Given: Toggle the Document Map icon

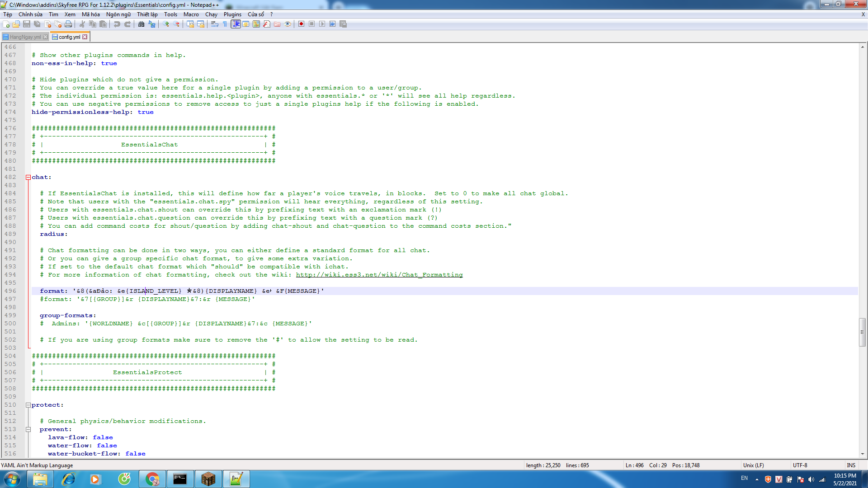Looking at the screenshot, I should pyautogui.click(x=256, y=24).
